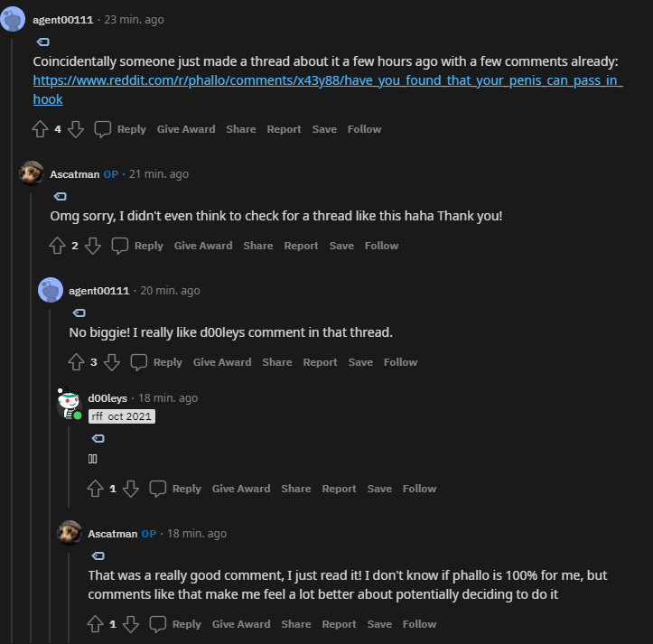Open the reddit.com/r/phallo thread link
Screen dimensions: 653x644
coord(328,89)
